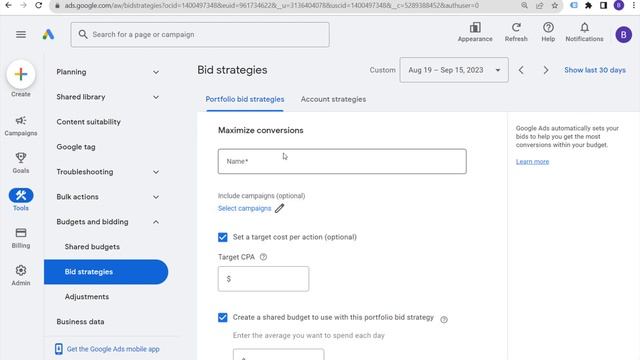Uncheck Set a target cost per action

coord(222,237)
